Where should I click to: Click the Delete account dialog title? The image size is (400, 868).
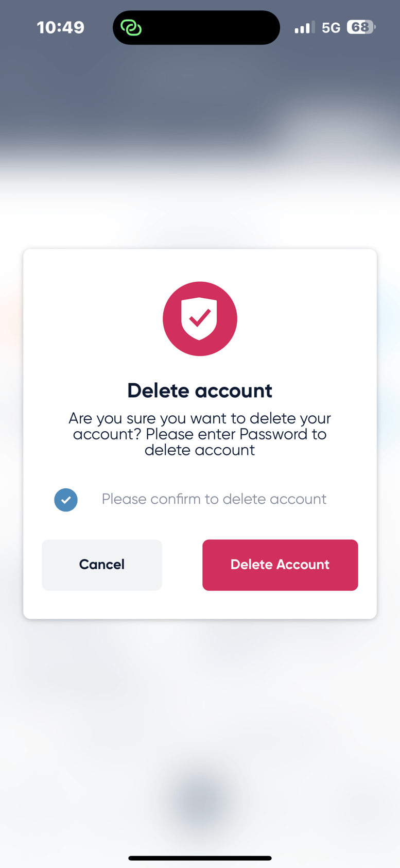tap(200, 390)
